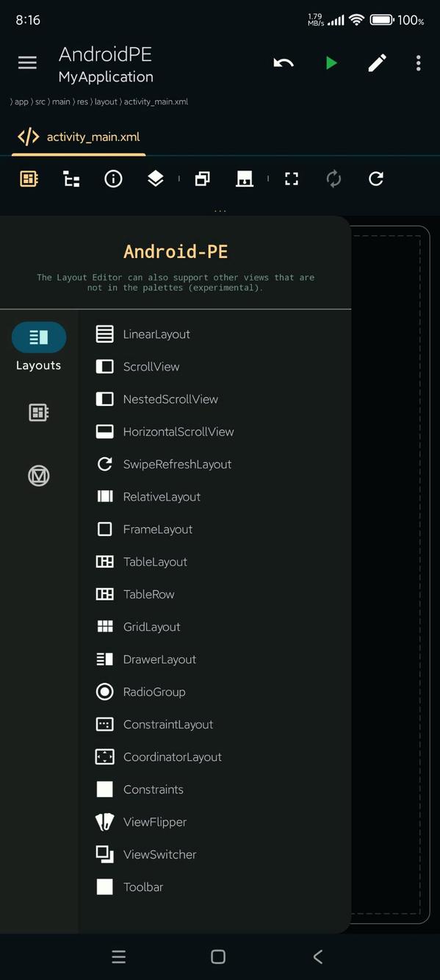Tap the info circle icon

point(113,179)
